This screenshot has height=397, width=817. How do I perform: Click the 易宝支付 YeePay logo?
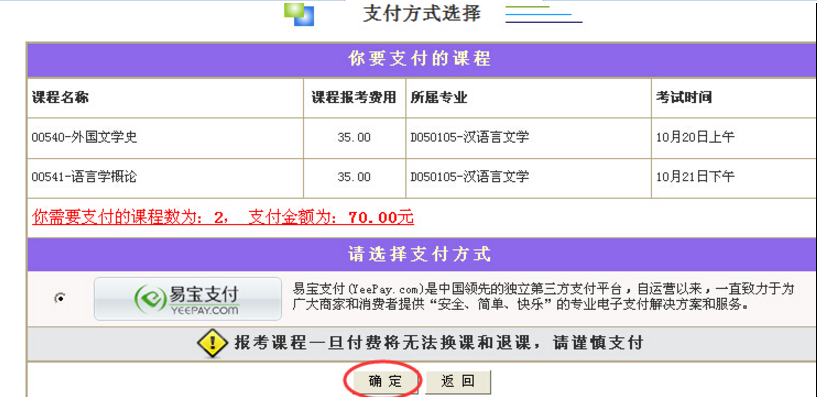(188, 299)
